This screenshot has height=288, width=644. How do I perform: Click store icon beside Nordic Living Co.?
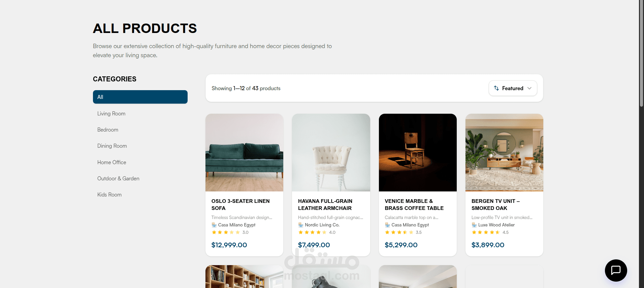tap(301, 225)
